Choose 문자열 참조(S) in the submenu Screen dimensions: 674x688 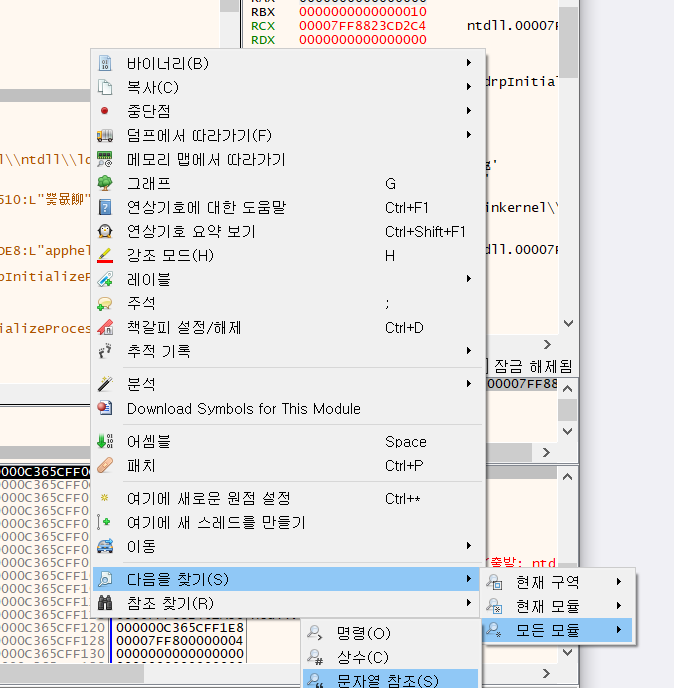coord(391,679)
